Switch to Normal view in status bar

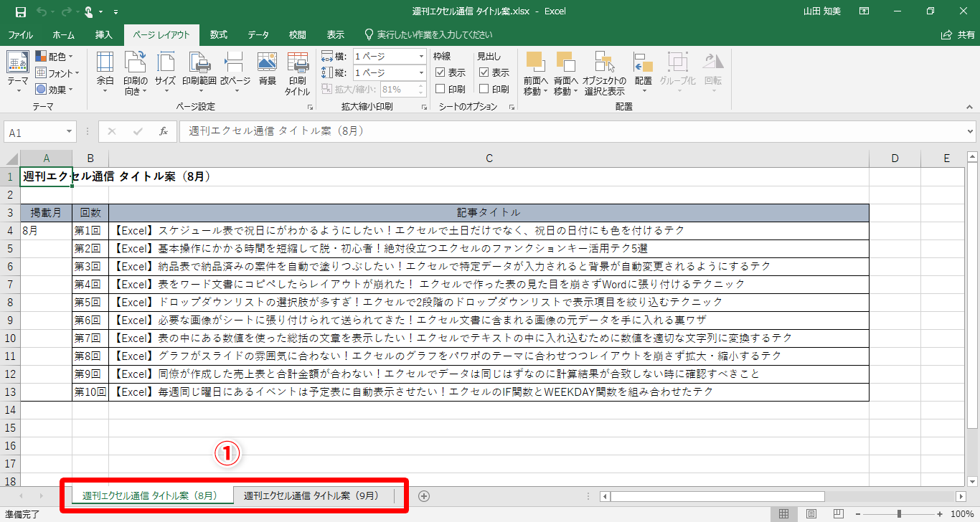point(784,514)
